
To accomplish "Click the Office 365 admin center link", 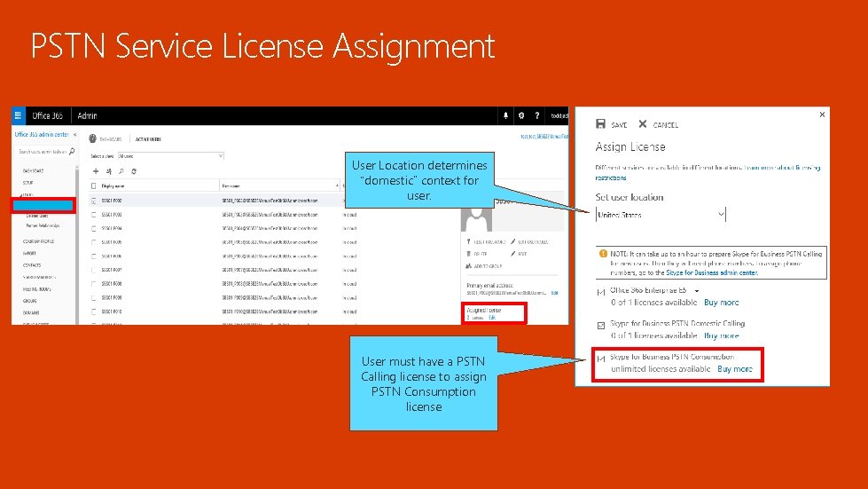I will pos(42,135).
